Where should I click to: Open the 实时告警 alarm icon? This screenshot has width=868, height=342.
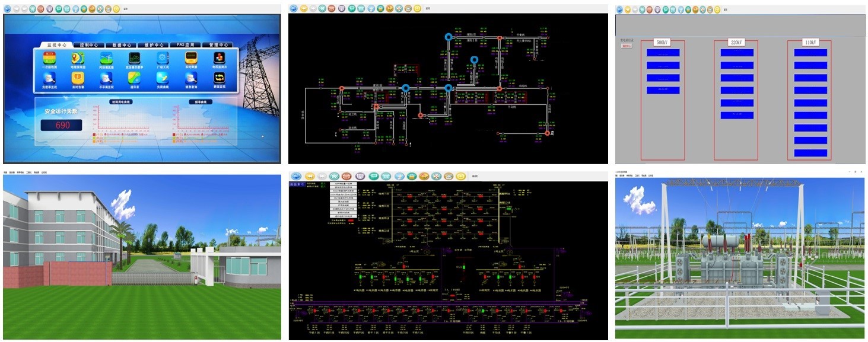point(78,79)
